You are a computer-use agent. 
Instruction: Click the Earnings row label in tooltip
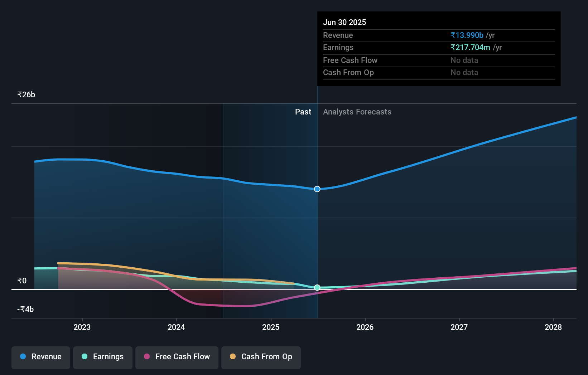(x=338, y=48)
